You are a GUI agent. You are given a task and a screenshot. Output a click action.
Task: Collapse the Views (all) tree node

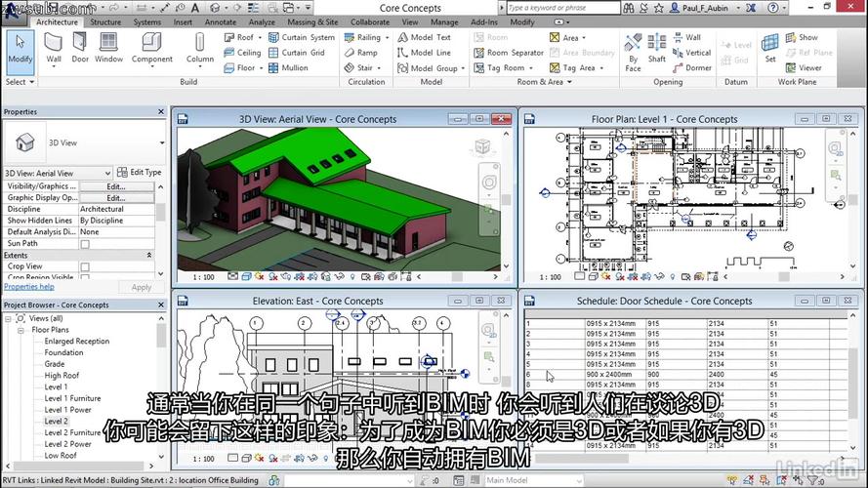[9, 319]
